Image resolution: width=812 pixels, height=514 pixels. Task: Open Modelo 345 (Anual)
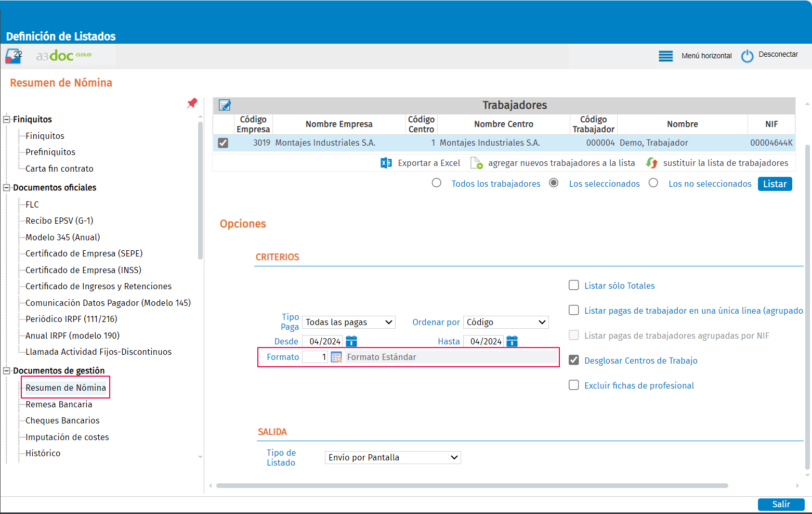point(63,237)
